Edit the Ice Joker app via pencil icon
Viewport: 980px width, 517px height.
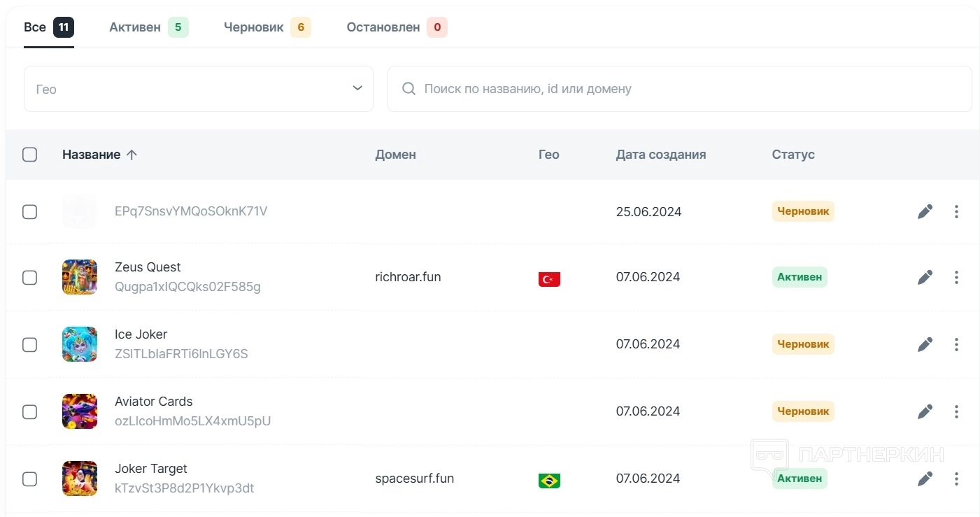[925, 344]
